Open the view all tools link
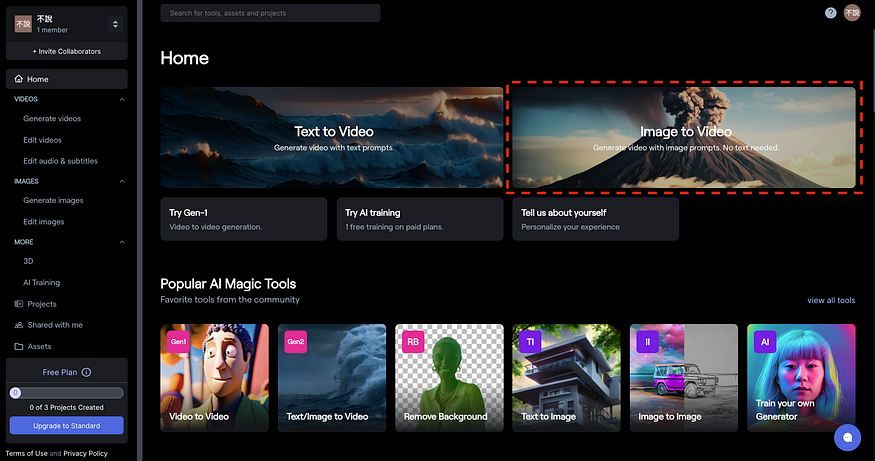Screen dimensions: 875x461 [x=831, y=300]
